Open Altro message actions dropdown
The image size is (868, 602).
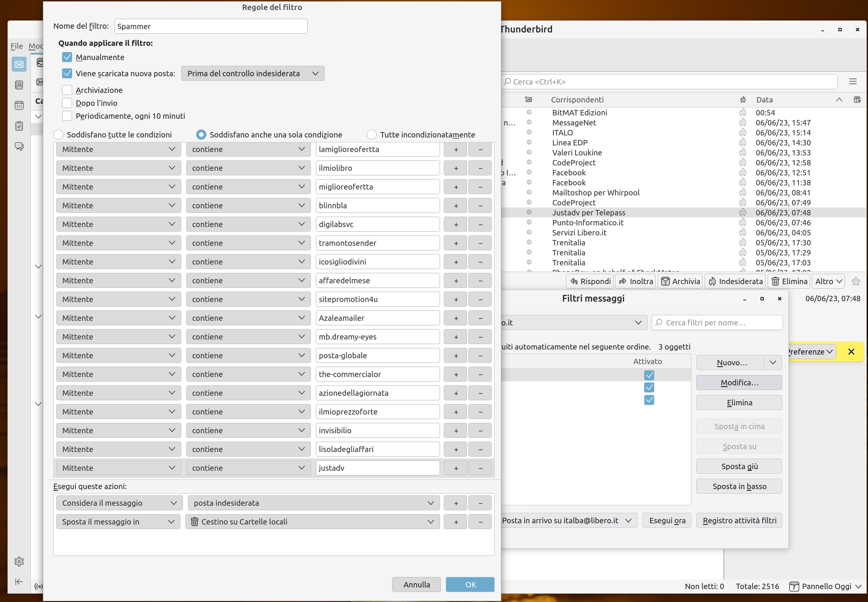[x=828, y=282]
